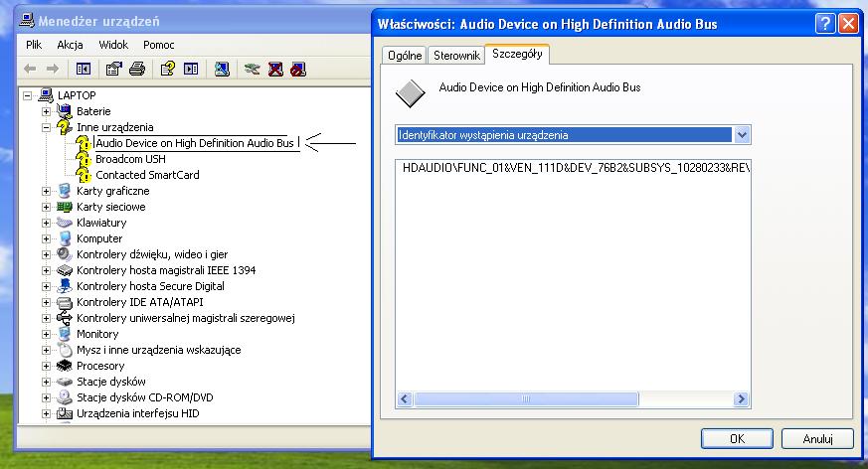
Task: Collapse the LAPTOP root node
Action: click(x=27, y=95)
